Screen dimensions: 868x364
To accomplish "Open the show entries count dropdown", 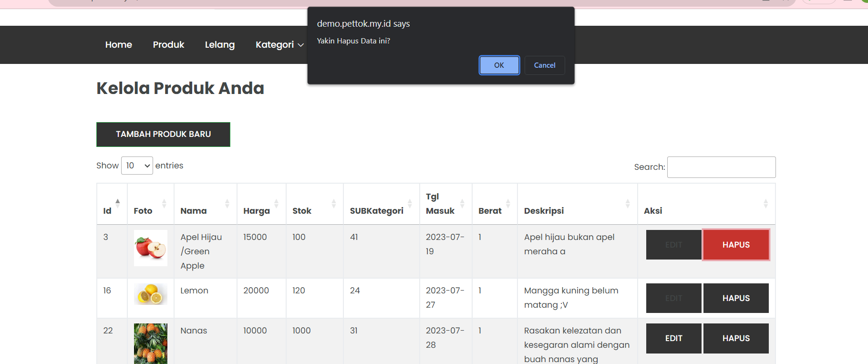I will coord(137,166).
